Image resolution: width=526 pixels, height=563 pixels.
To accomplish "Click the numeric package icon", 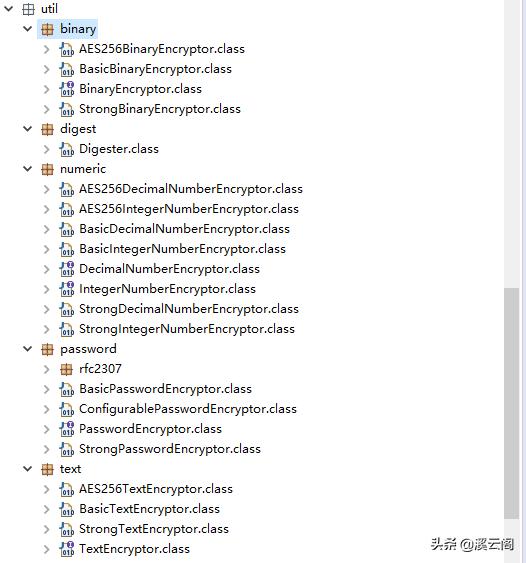I will 47,169.
